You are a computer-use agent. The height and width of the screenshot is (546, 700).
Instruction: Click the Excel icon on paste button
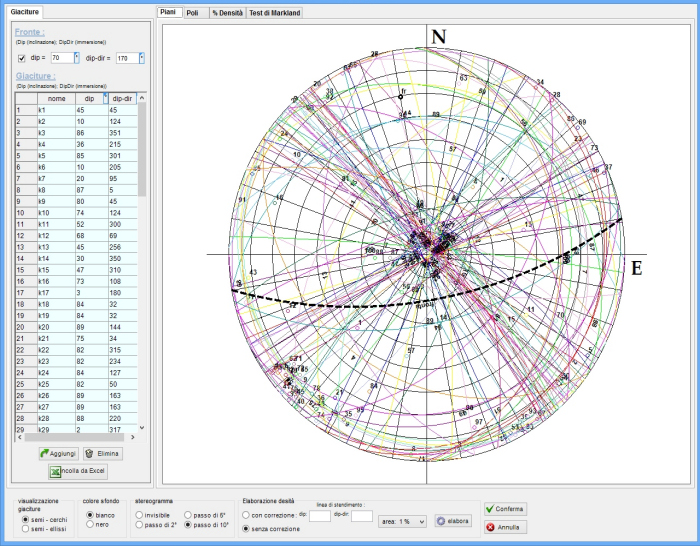pos(55,471)
